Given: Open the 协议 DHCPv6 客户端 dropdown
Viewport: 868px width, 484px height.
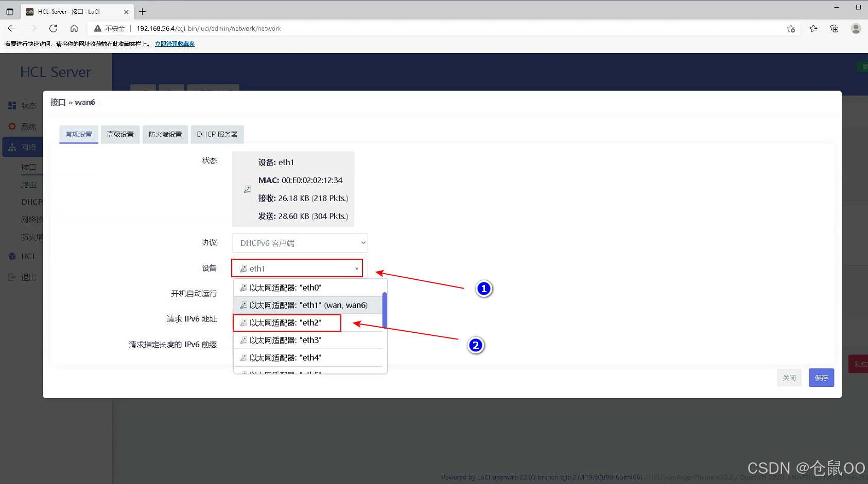Looking at the screenshot, I should pos(300,242).
